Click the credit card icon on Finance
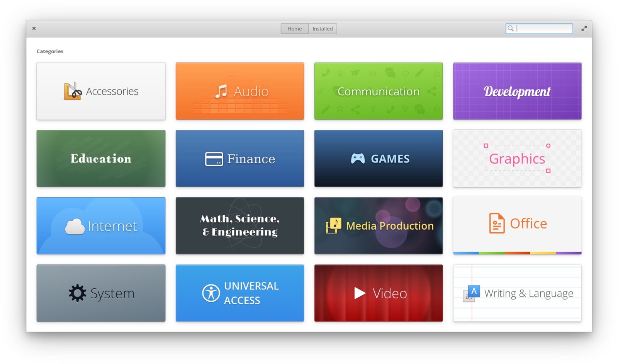Viewport: 618px width, 364px height. pyautogui.click(x=214, y=159)
